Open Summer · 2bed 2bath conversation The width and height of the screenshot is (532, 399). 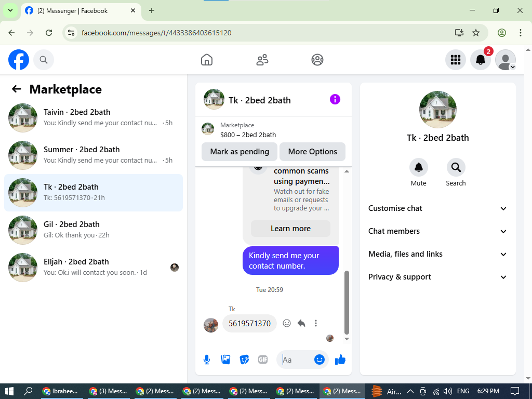(x=94, y=155)
